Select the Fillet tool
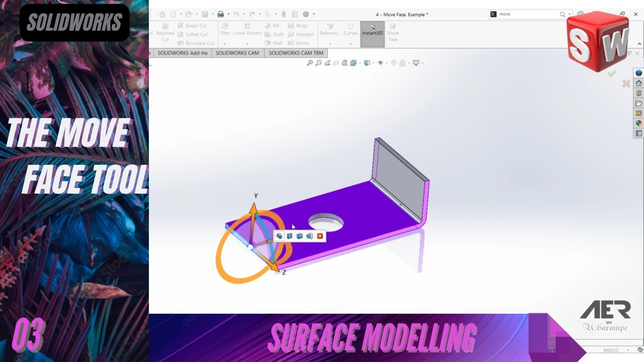Viewport: 644px width, 362px height. tap(225, 29)
